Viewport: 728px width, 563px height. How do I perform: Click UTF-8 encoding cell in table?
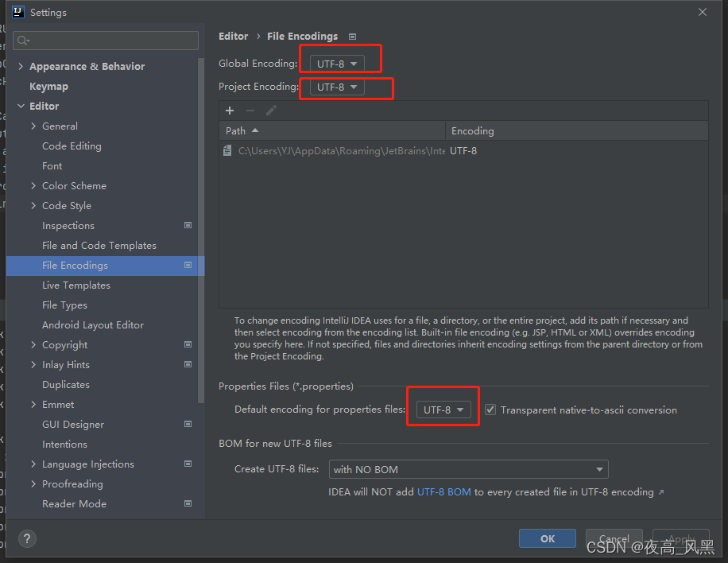[x=463, y=151]
